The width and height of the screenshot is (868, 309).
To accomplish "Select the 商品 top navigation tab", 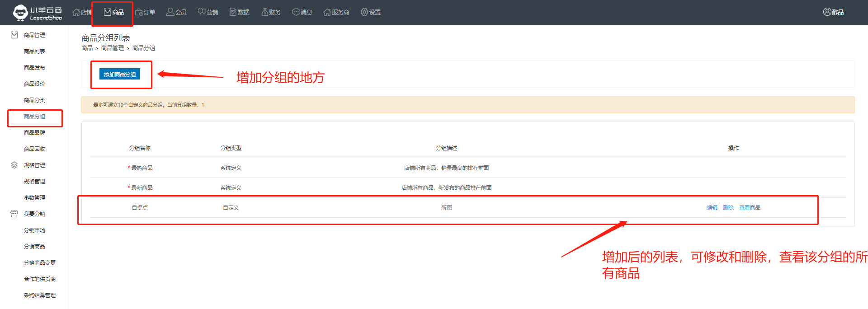I will pos(113,12).
